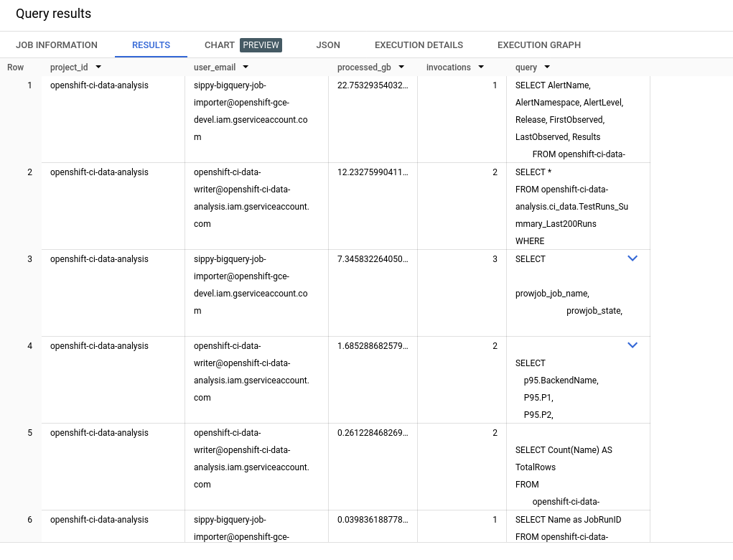Click the Row column header
This screenshot has height=560, width=733.
(x=15, y=67)
